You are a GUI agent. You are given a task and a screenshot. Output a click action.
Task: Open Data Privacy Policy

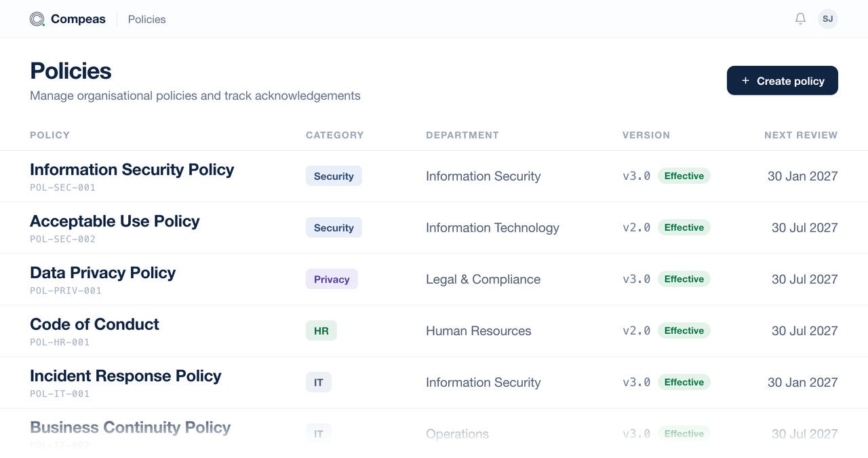pos(103,273)
